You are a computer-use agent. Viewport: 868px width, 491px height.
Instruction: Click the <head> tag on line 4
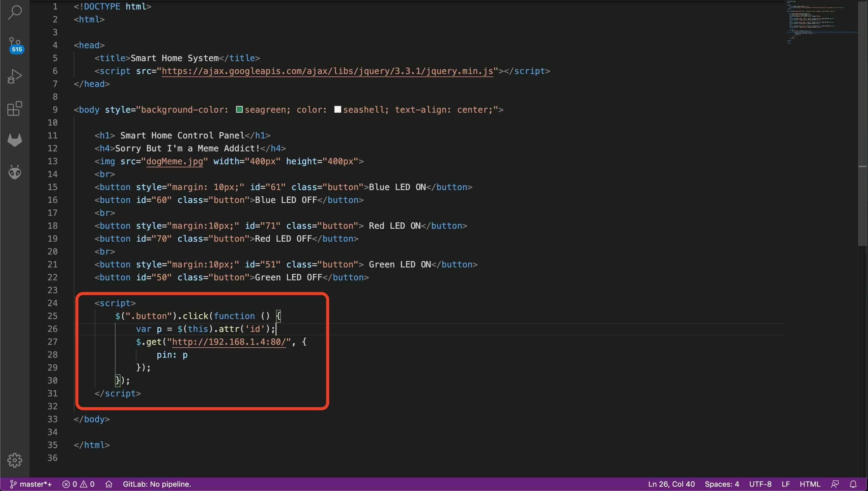click(x=89, y=45)
